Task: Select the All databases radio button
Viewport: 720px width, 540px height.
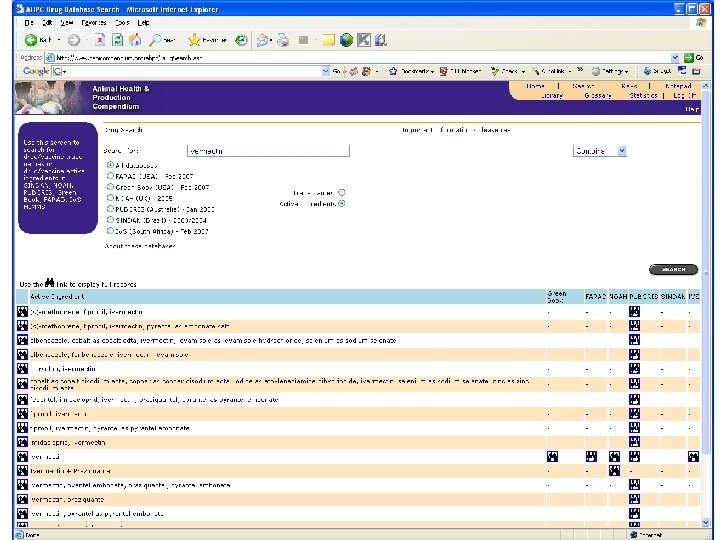Action: [110, 164]
